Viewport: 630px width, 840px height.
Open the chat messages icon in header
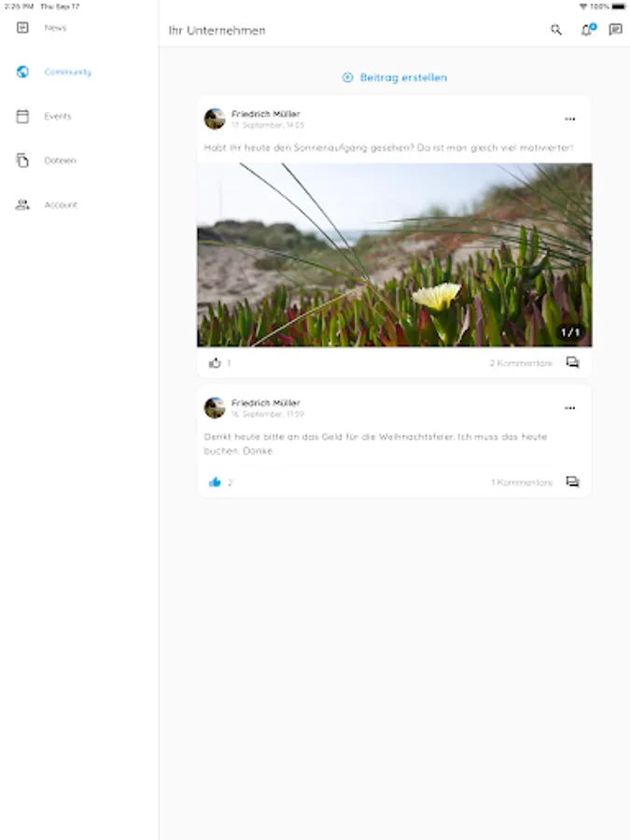pos(616,30)
